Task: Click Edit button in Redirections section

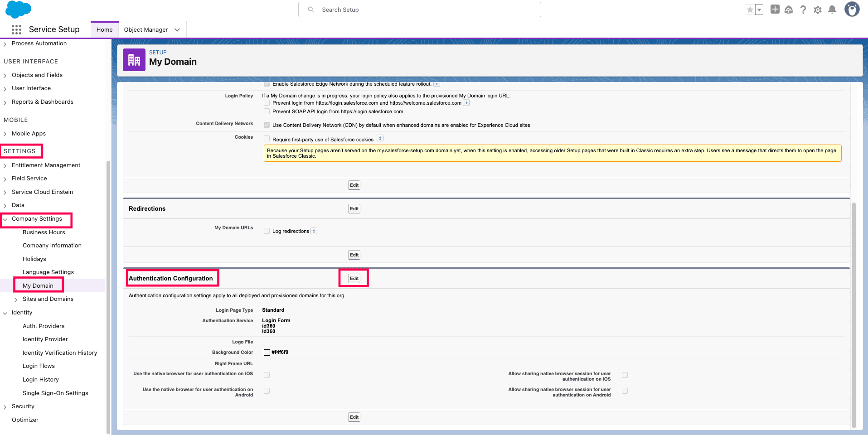Action: tap(354, 208)
